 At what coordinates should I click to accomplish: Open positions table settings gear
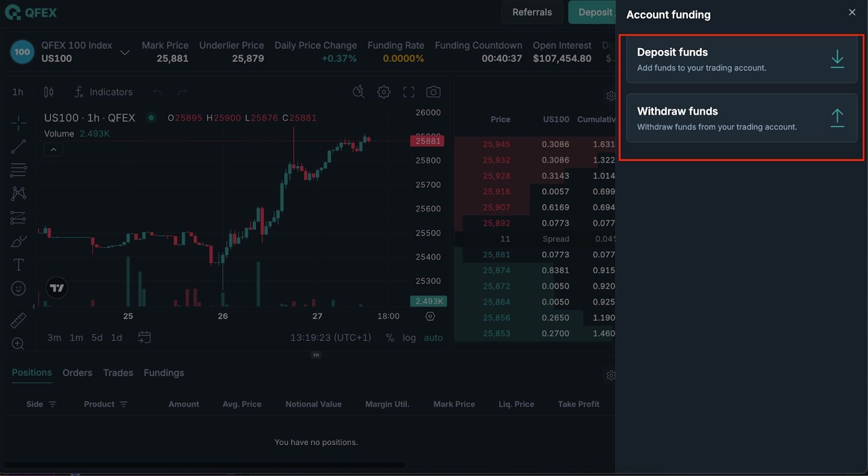pos(611,375)
